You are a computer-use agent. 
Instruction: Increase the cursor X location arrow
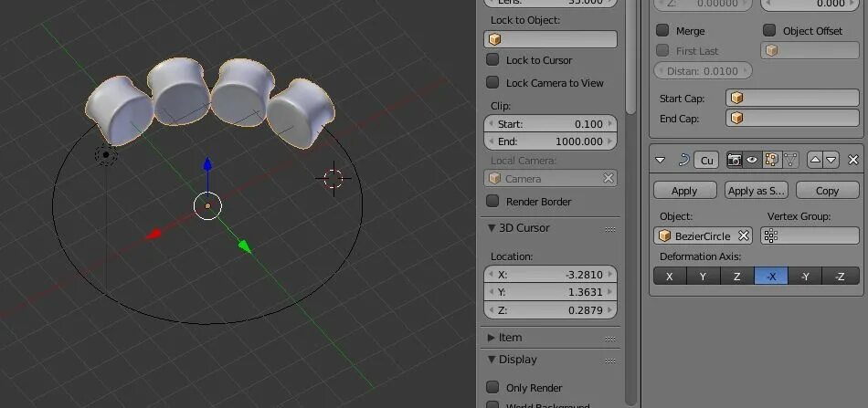pyautogui.click(x=610, y=274)
